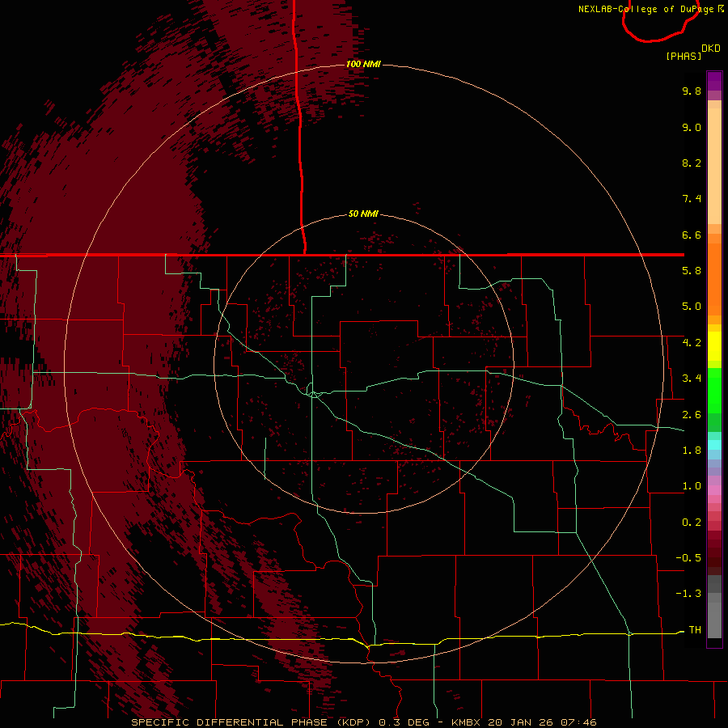Click the 20 JAN 26 date text

[x=522, y=722]
